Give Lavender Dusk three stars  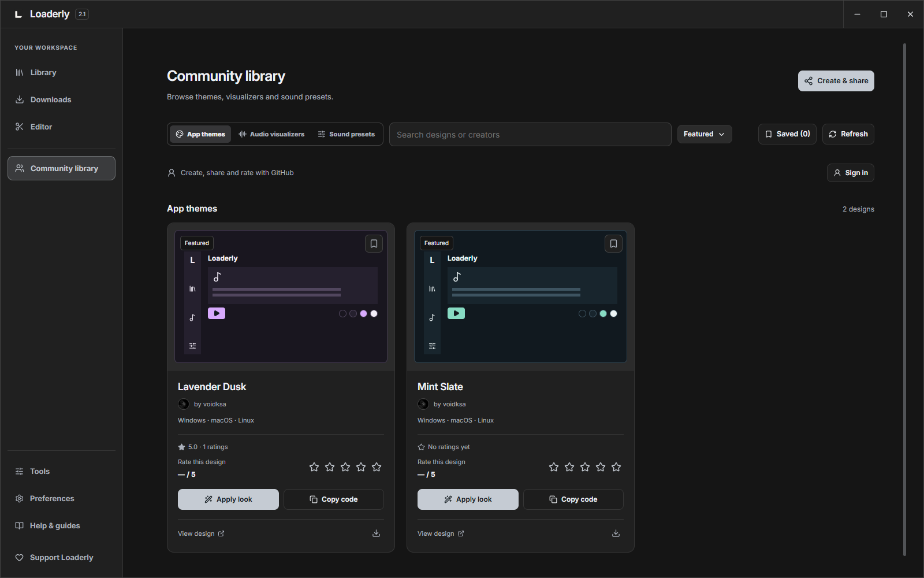pos(345,467)
